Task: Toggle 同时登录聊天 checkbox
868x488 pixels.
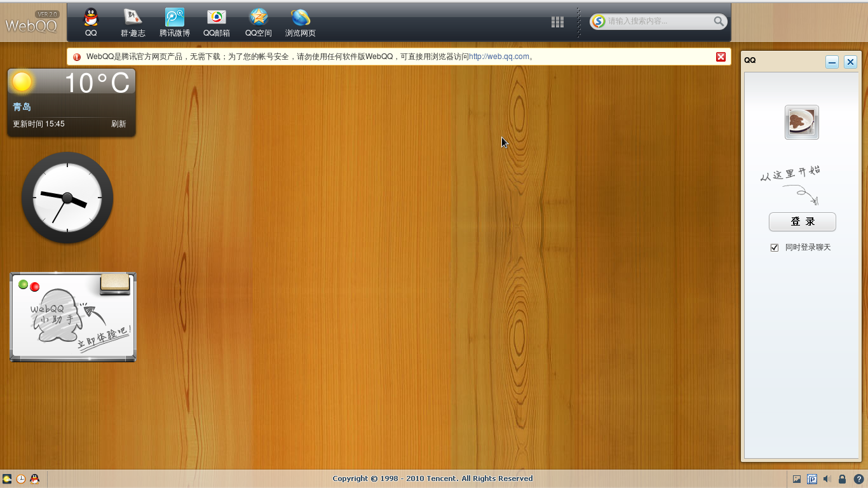Action: pos(774,248)
